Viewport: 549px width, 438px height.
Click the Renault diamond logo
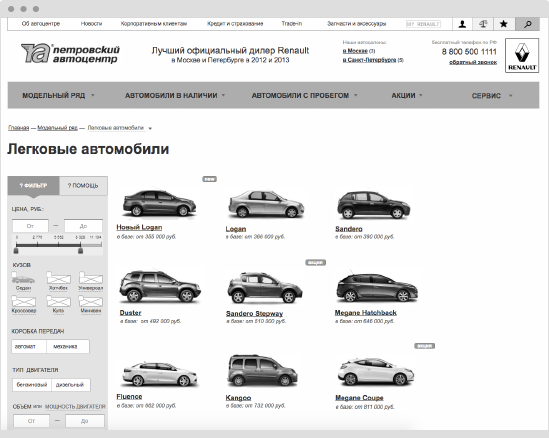(522, 56)
